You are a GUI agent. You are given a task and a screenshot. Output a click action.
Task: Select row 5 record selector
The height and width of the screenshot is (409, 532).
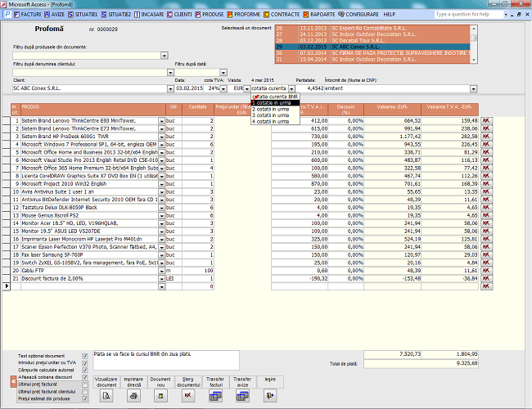(6, 152)
